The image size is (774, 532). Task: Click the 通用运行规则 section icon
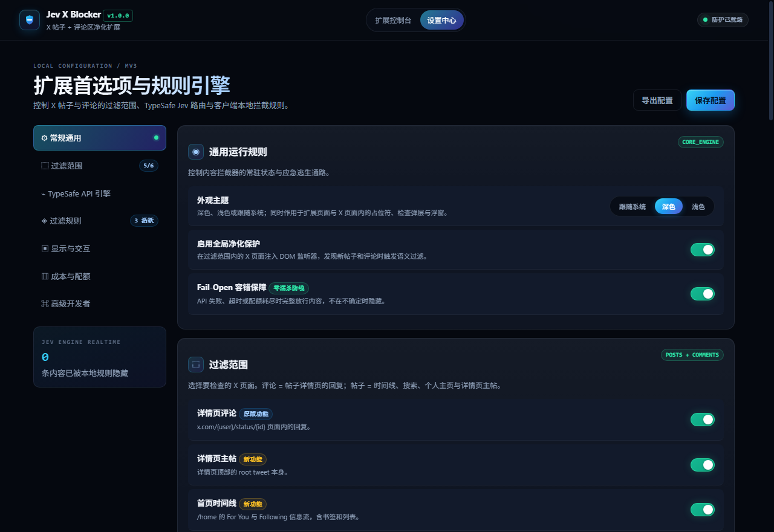[x=196, y=152]
